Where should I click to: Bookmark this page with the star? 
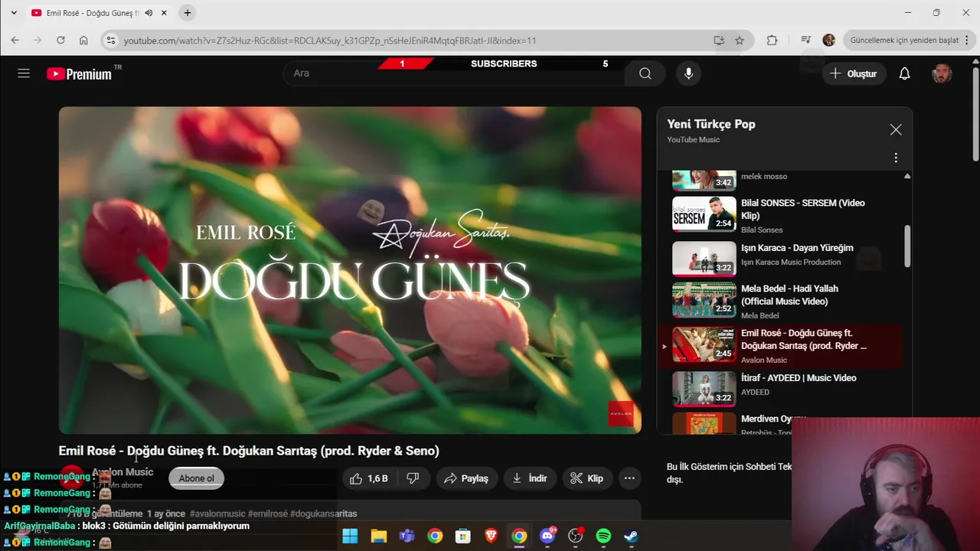[x=739, y=41]
